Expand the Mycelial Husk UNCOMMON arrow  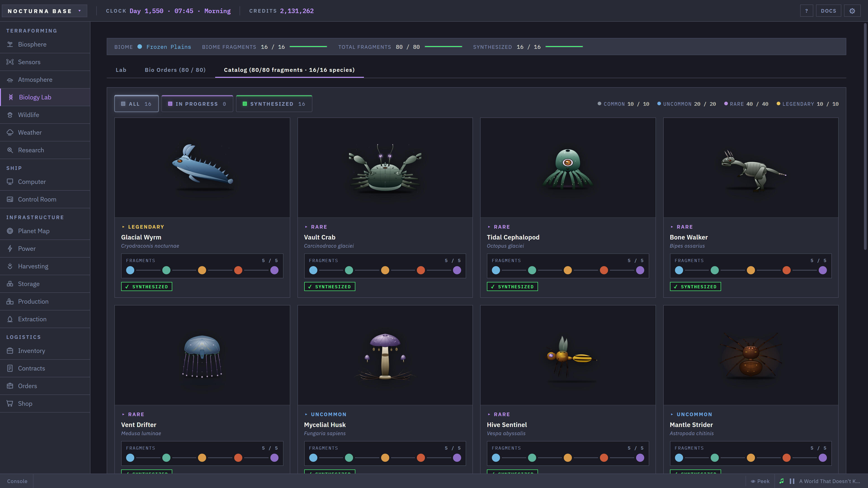pos(306,414)
